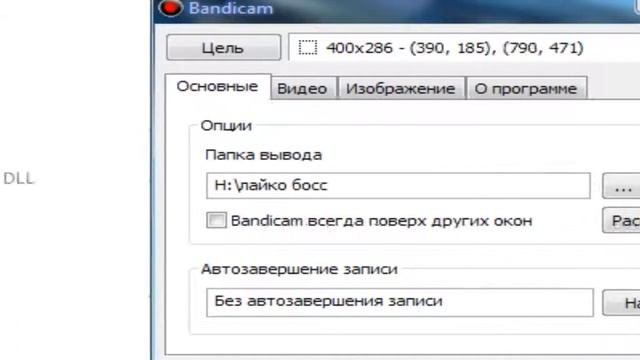Click the dotted rectangle selection icon
This screenshot has width=640, height=360.
pos(307,47)
